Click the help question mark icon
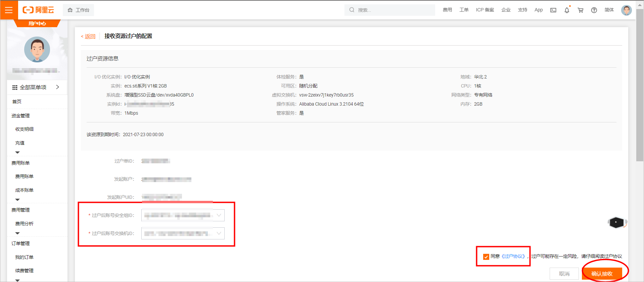The height and width of the screenshot is (282, 644). pyautogui.click(x=594, y=10)
